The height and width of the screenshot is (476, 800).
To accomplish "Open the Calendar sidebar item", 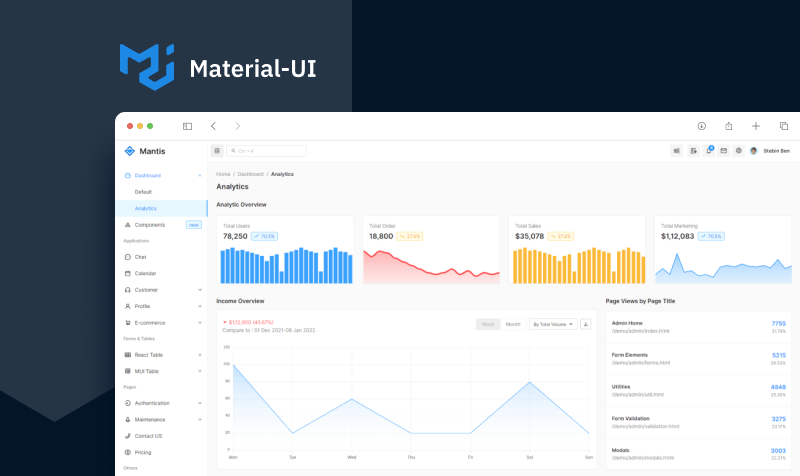I will (145, 273).
